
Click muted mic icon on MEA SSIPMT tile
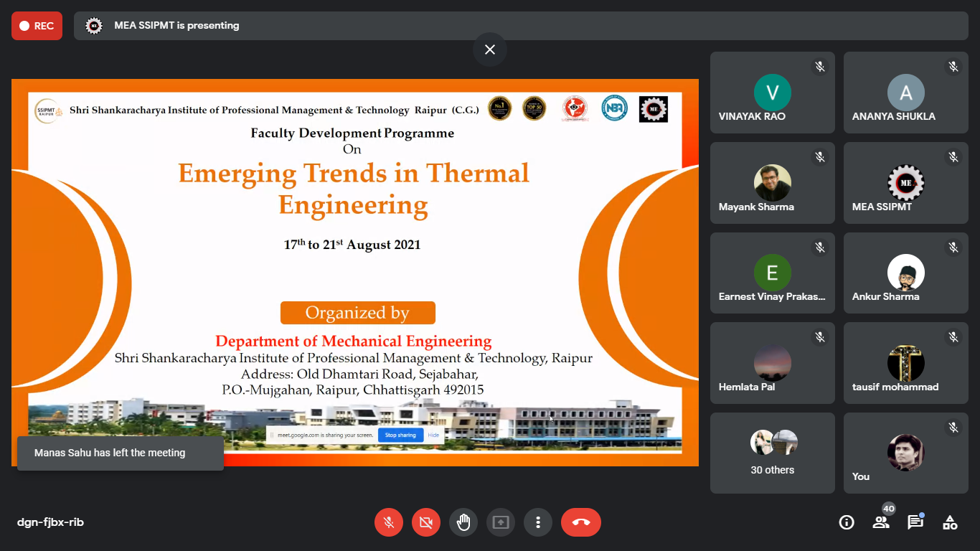point(953,157)
